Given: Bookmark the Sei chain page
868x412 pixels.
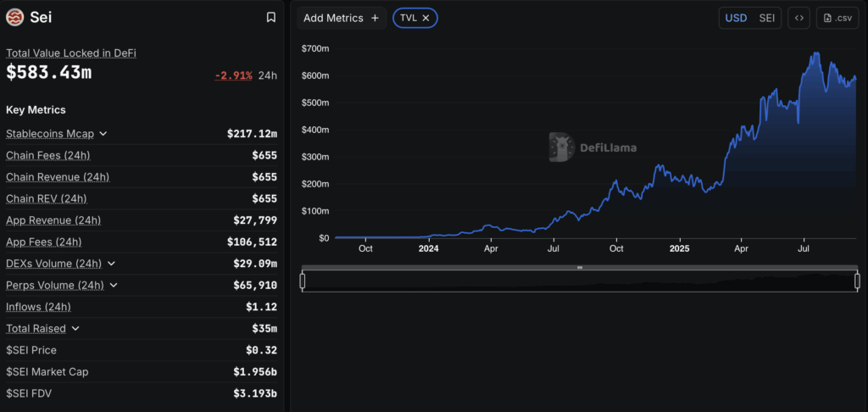Looking at the screenshot, I should click(270, 18).
